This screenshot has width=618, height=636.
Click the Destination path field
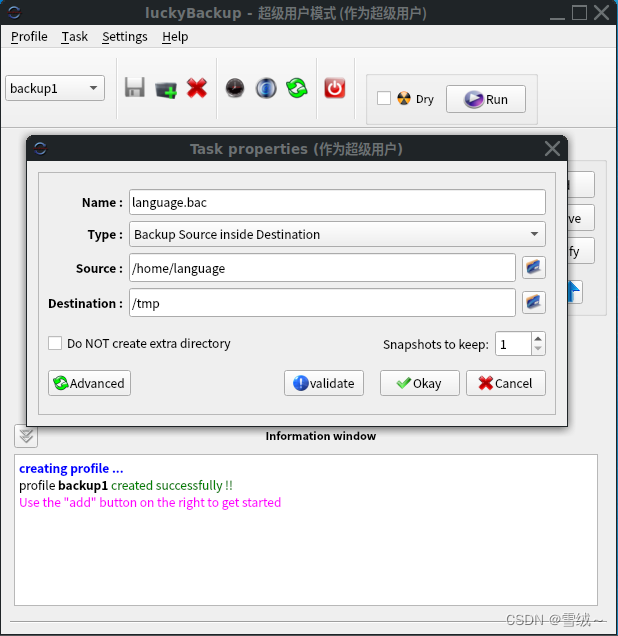(x=322, y=303)
